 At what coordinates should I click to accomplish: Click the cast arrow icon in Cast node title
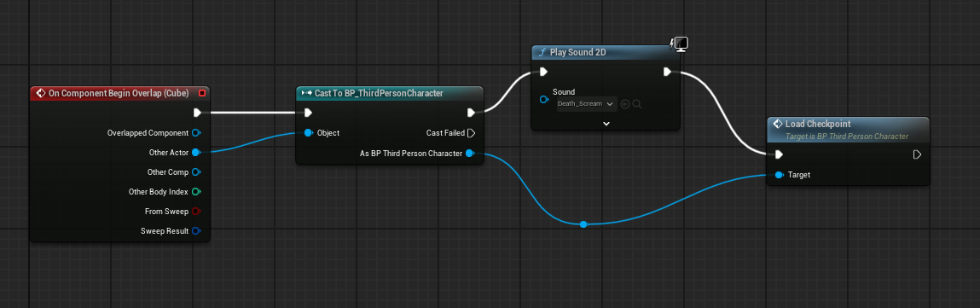306,93
